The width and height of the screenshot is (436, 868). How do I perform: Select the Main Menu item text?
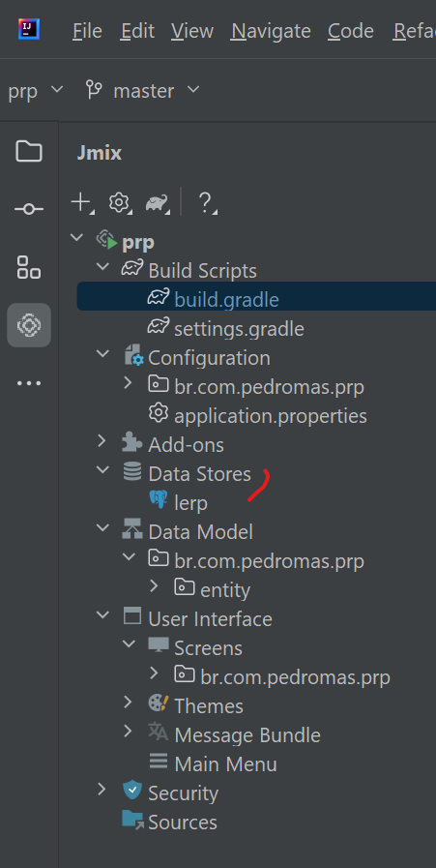click(x=226, y=763)
